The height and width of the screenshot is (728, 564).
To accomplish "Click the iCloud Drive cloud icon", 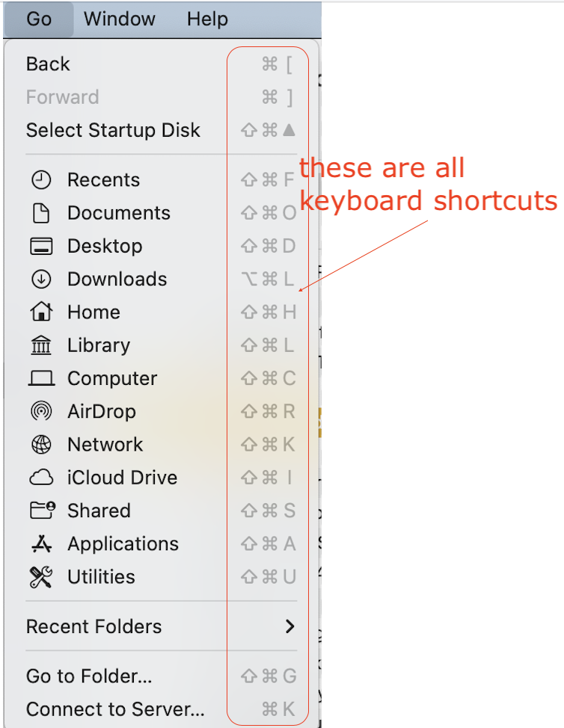I will click(x=41, y=478).
